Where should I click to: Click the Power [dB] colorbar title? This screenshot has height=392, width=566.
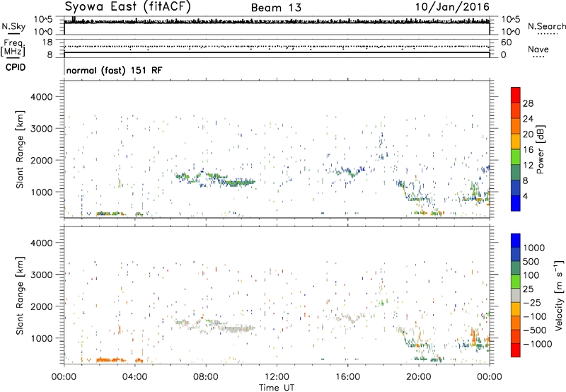click(x=541, y=149)
